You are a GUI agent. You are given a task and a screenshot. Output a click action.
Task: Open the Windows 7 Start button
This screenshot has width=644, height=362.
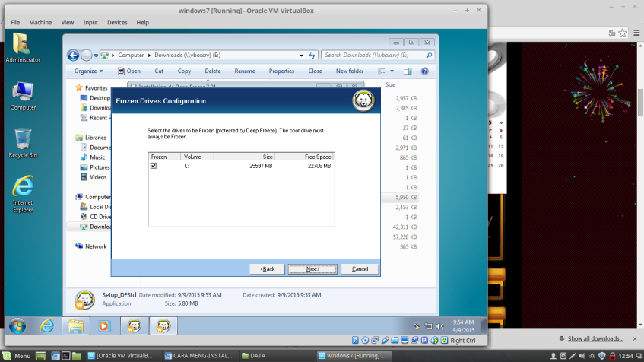(x=17, y=326)
